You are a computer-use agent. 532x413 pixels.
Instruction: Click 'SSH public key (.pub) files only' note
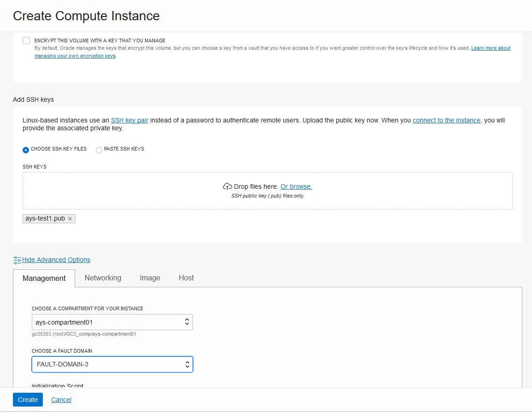(267, 196)
